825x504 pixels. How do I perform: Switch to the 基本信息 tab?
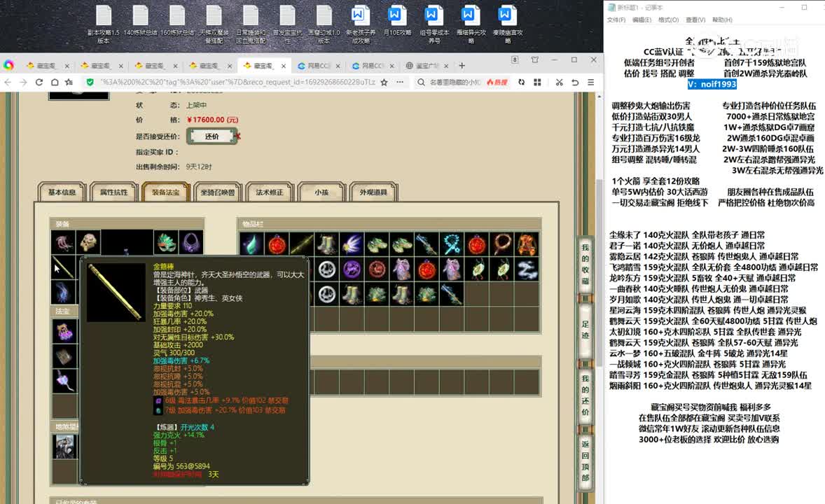tap(62, 192)
